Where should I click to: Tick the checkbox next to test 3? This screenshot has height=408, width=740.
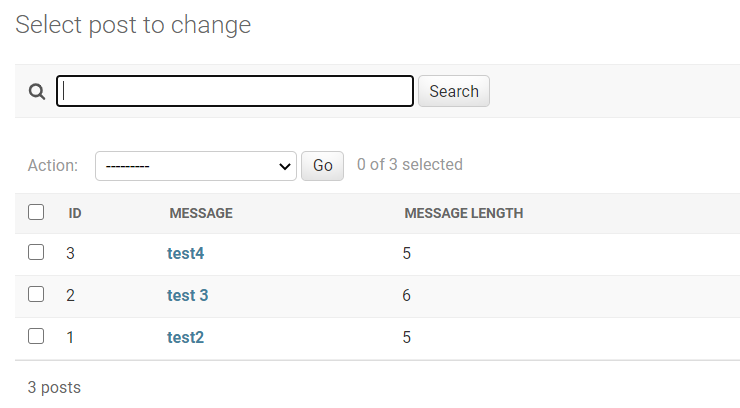click(x=36, y=295)
